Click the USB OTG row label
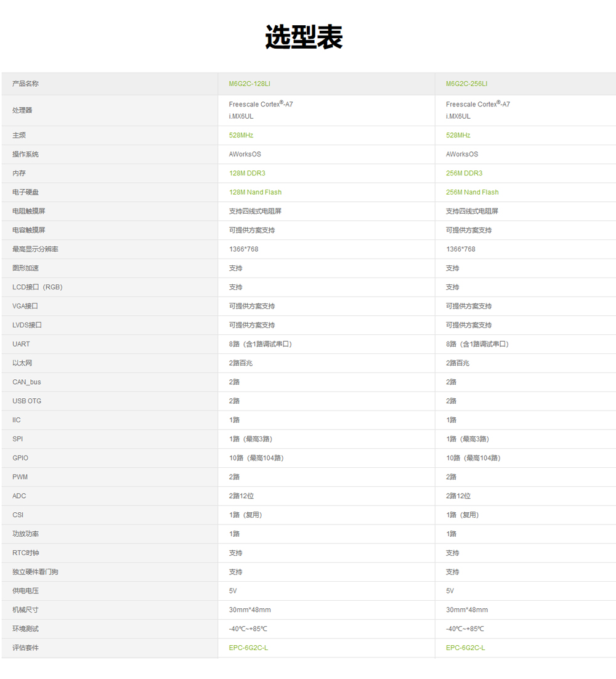 pos(26,401)
